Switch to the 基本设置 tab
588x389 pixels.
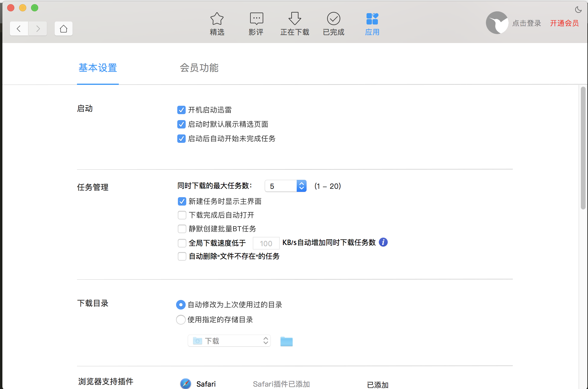[98, 68]
